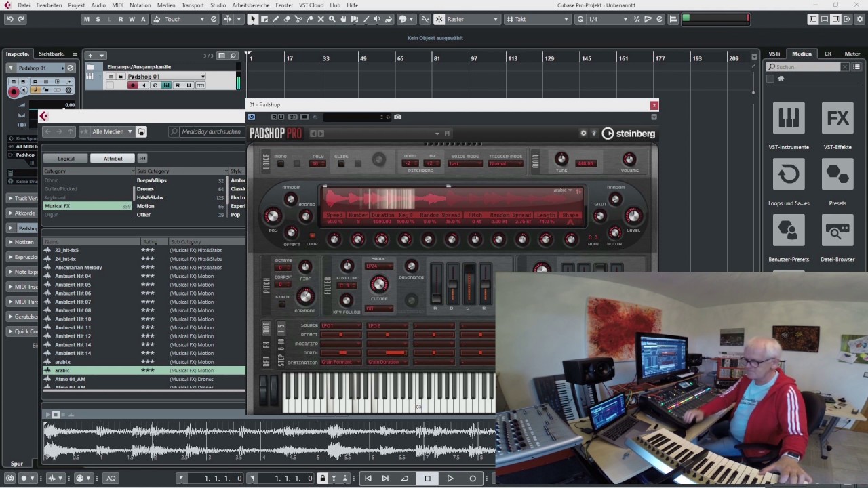Toggle global Solo S button
This screenshot has width=868, height=488.
(x=98, y=19)
